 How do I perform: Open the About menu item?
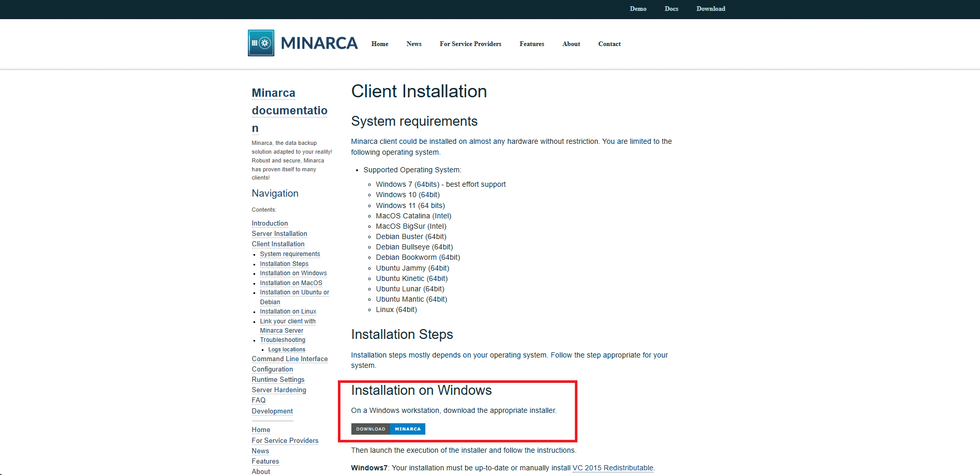[x=571, y=44]
